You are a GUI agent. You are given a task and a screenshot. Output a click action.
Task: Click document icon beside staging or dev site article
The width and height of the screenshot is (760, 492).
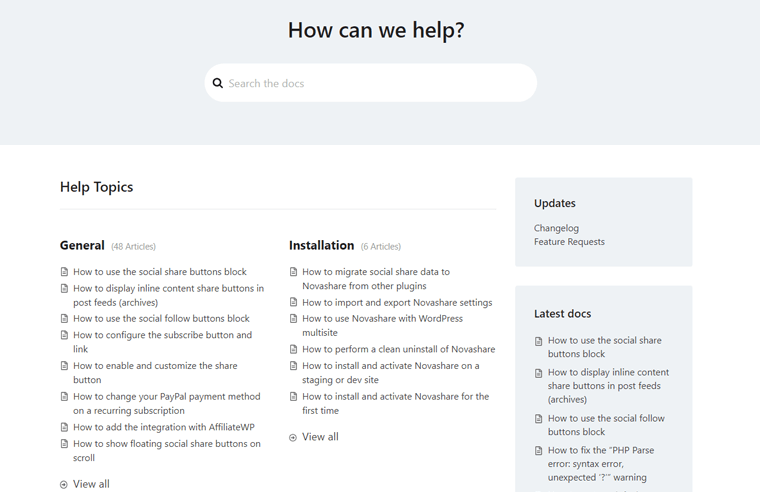click(293, 365)
